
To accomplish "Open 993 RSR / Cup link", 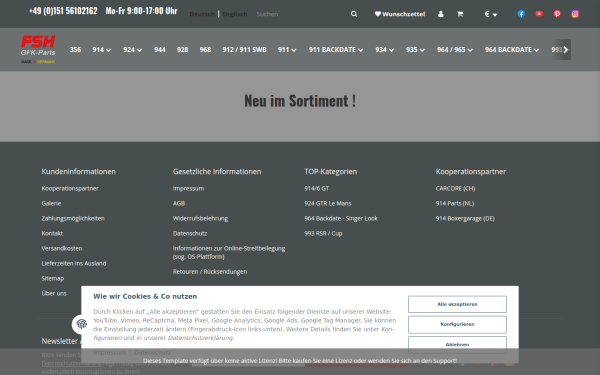I will click(x=323, y=233).
